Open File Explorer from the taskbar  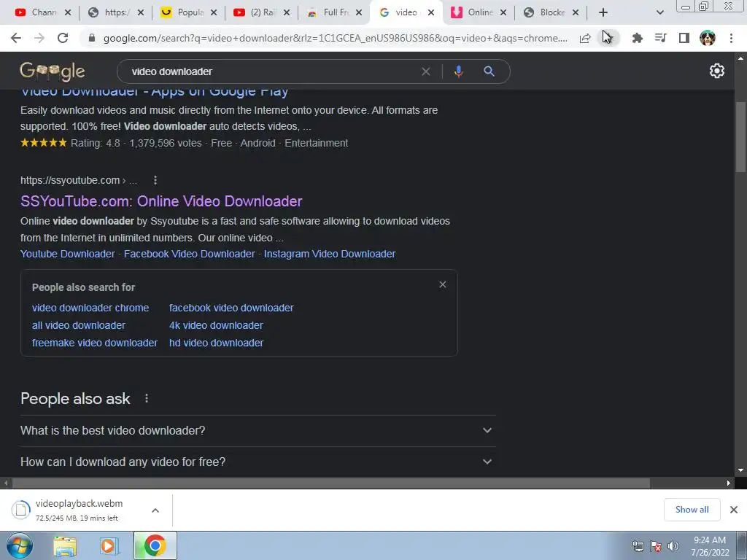pos(65,546)
